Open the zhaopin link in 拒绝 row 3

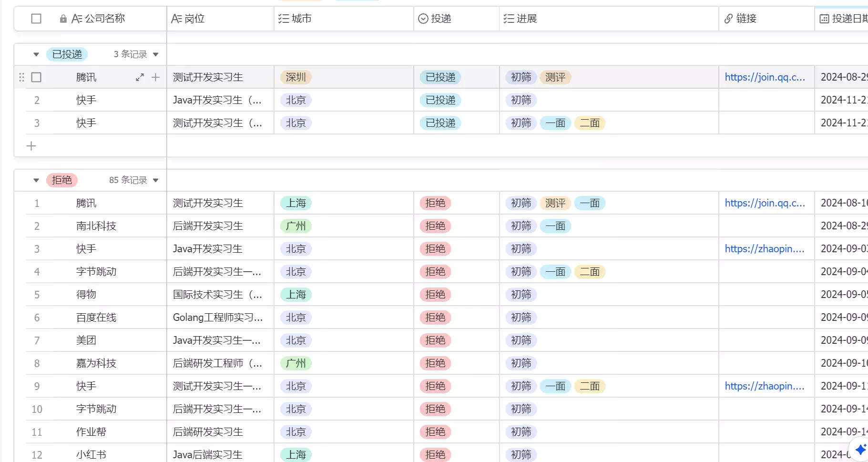[x=765, y=249]
